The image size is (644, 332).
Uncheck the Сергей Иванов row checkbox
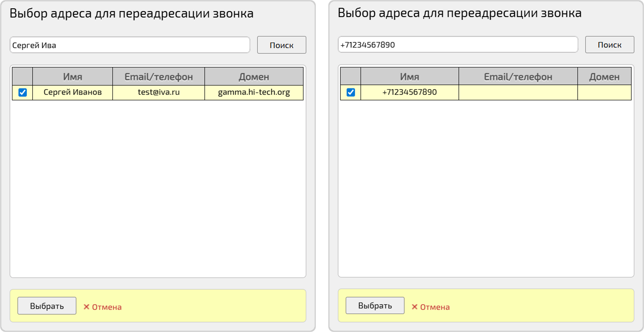[x=22, y=93]
